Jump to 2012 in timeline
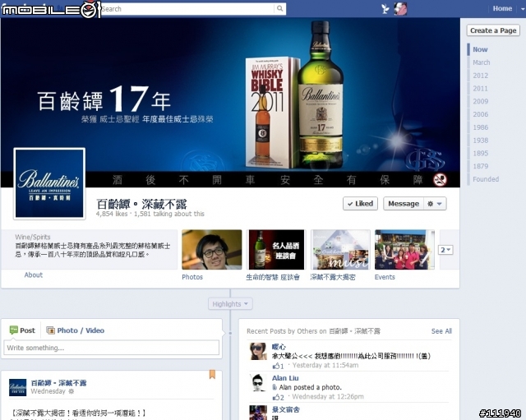Screen dimensions: 526x420 coord(480,76)
